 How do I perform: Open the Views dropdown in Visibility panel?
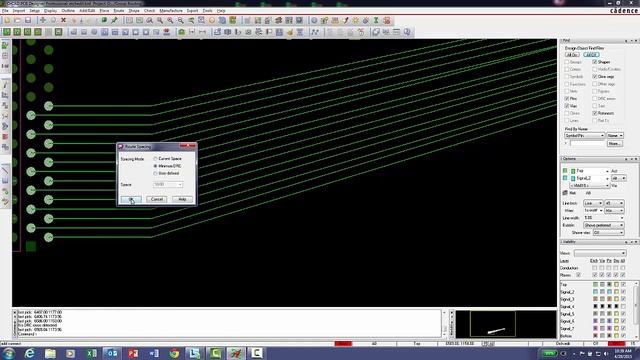[600, 253]
